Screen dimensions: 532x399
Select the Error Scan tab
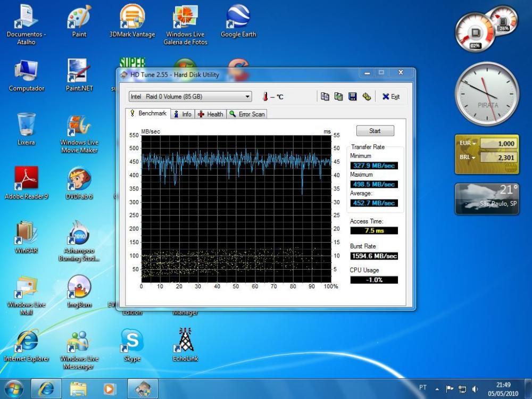tap(247, 114)
